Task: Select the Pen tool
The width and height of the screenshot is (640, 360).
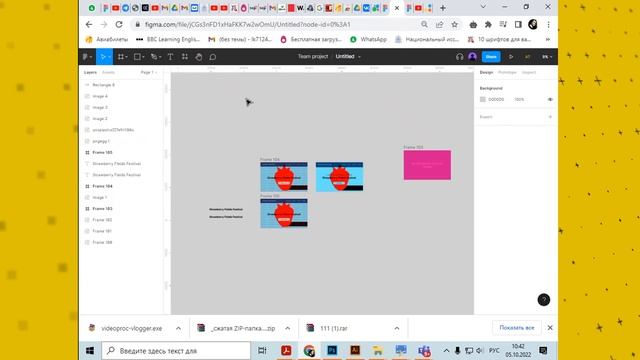Action: click(153, 57)
